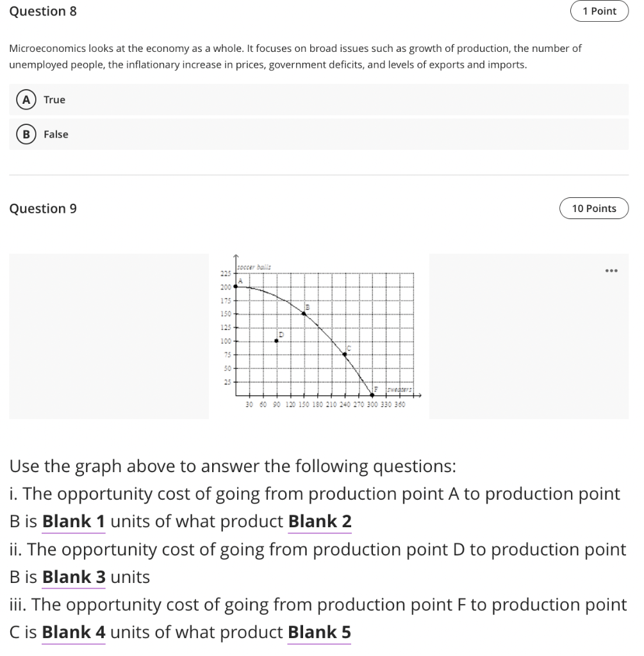The height and width of the screenshot is (656, 644).
Task: Click the underlined Blank 1 link
Action: 73,521
